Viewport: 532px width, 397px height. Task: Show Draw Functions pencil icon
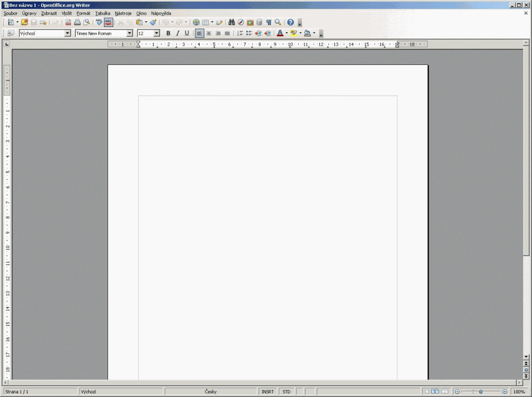click(219, 22)
